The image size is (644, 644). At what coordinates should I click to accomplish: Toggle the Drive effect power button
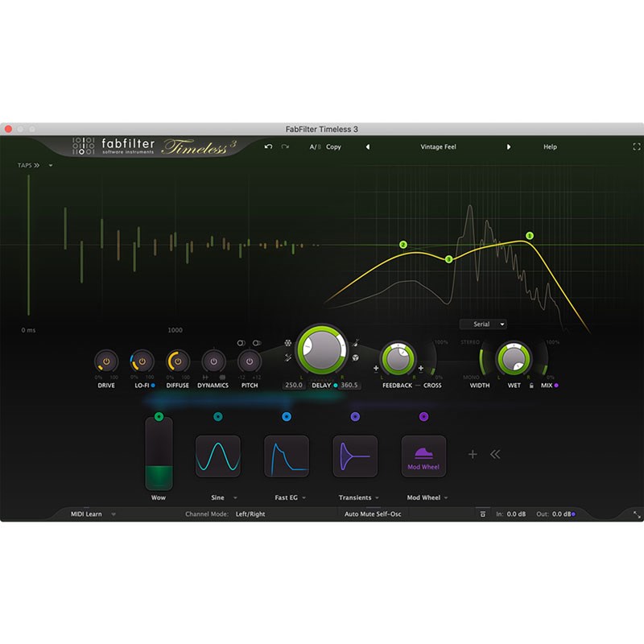[x=106, y=361]
